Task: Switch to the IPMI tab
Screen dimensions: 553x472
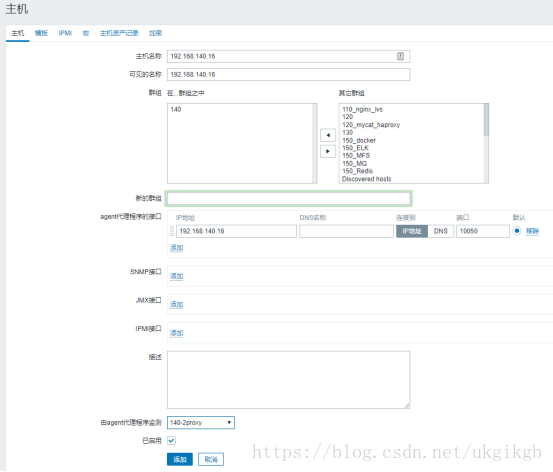Action: [x=65, y=33]
